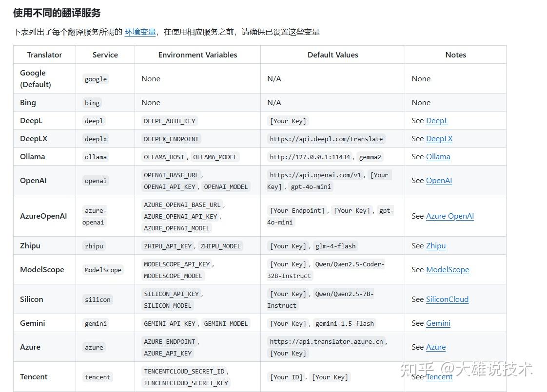Open the Azure OpenAI notes link
547x392 pixels.
pyautogui.click(x=449, y=216)
